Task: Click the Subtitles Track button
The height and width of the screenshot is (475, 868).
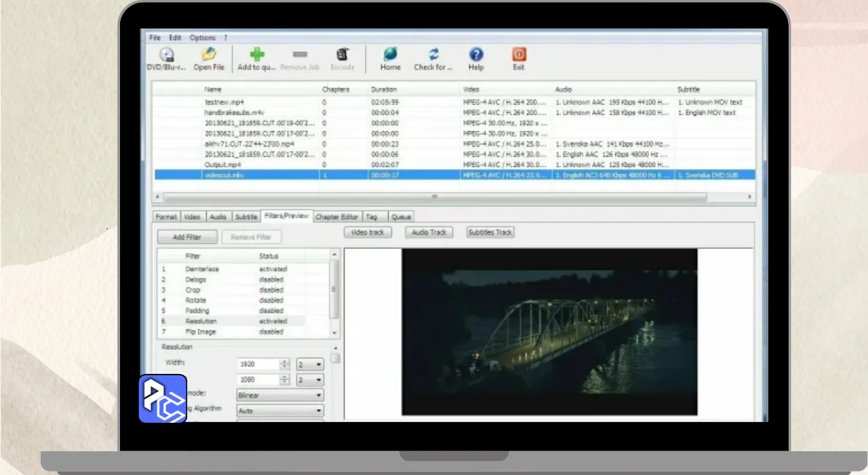Action: 490,232
